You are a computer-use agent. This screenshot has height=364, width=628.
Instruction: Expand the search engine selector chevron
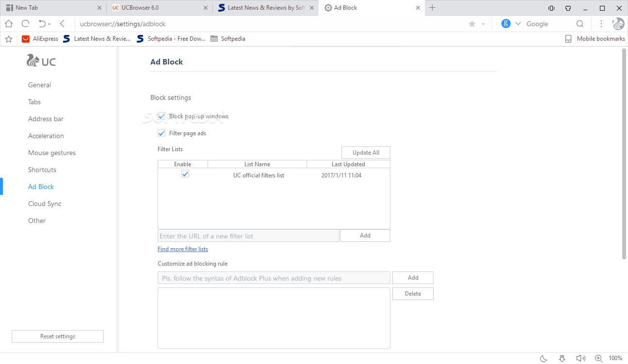tap(518, 24)
